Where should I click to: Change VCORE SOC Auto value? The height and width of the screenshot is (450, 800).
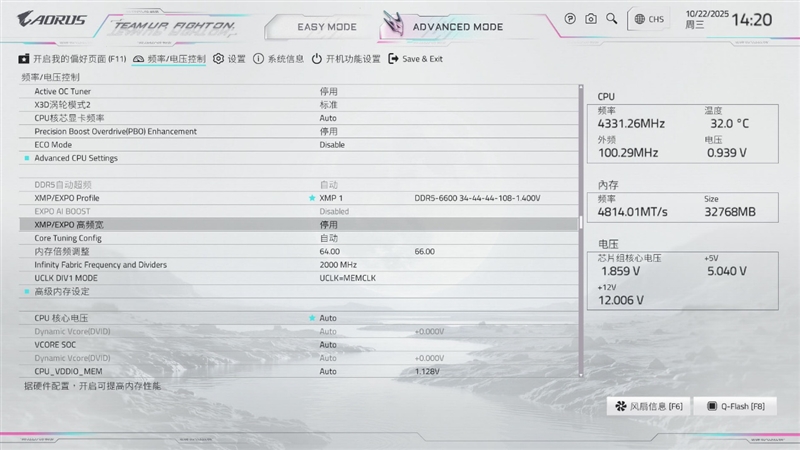[328, 344]
